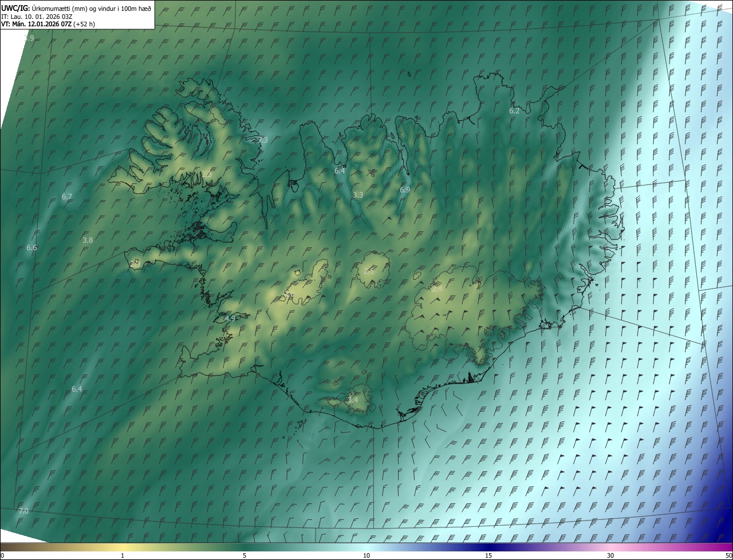Click the 3.4 value on the southern glacier
Image resolution: width=733 pixels, height=560 pixels.
pyautogui.click(x=353, y=400)
